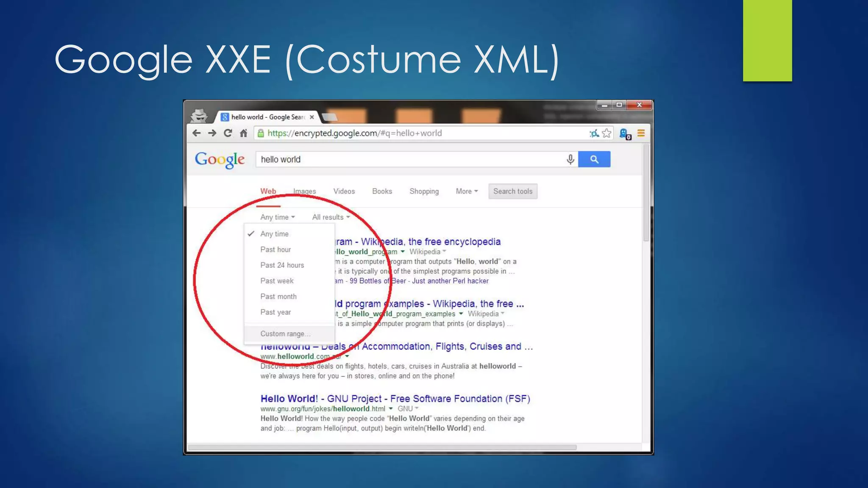Switch to the Shopping tab

[x=424, y=191]
